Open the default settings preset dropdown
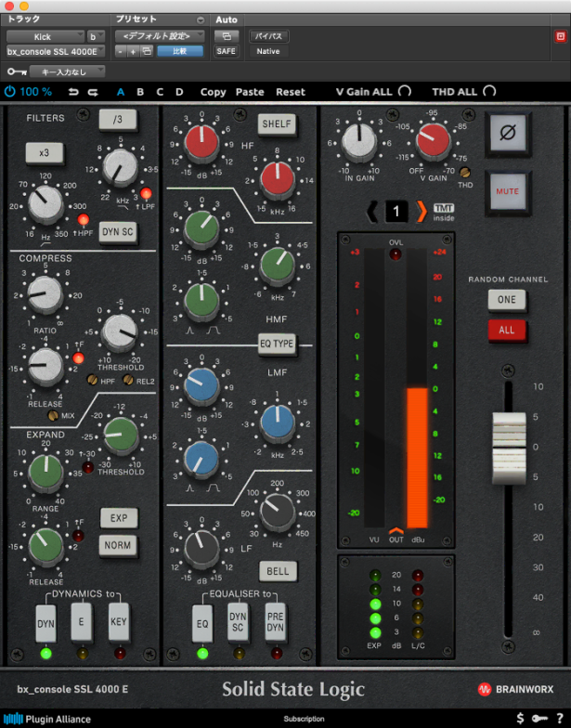The image size is (571, 728). coord(160,36)
